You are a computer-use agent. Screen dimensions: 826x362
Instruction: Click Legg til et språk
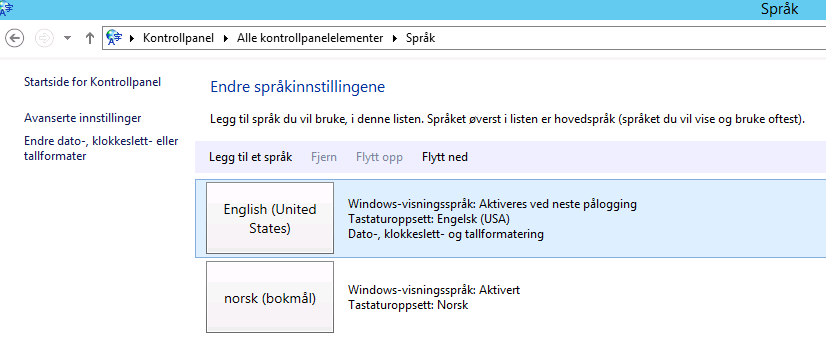point(251,157)
